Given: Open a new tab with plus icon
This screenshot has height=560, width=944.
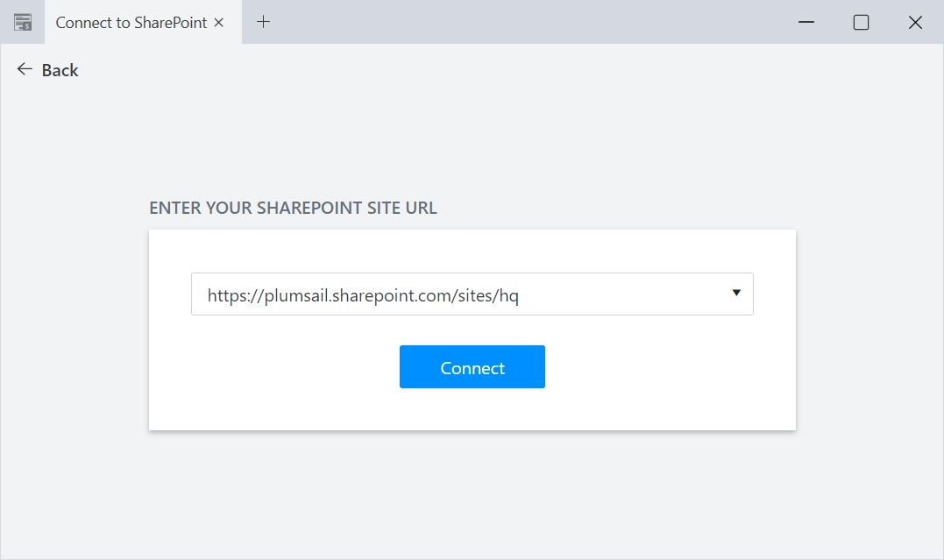Looking at the screenshot, I should tap(263, 22).
